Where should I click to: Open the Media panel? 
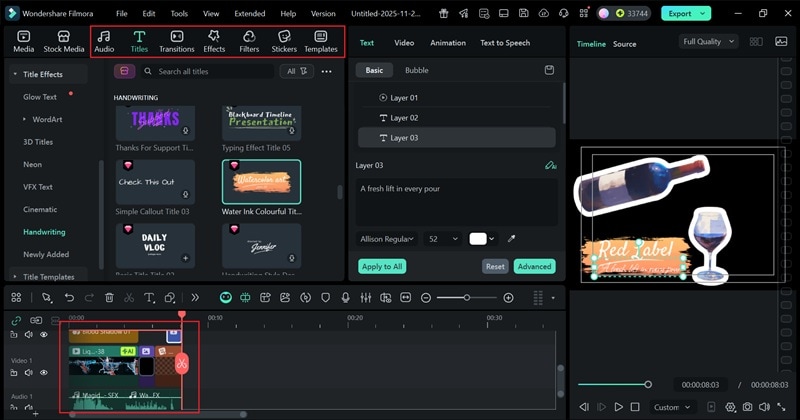click(x=23, y=42)
